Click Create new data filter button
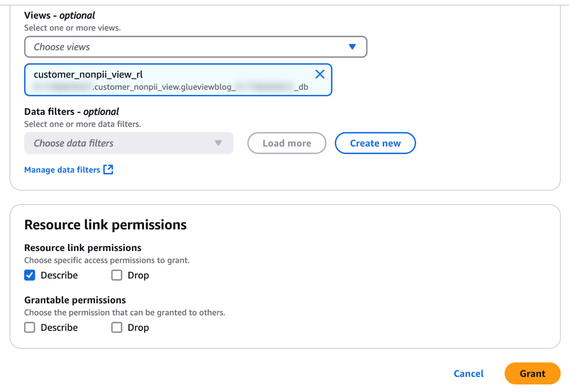The height and width of the screenshot is (392, 569). (x=375, y=143)
